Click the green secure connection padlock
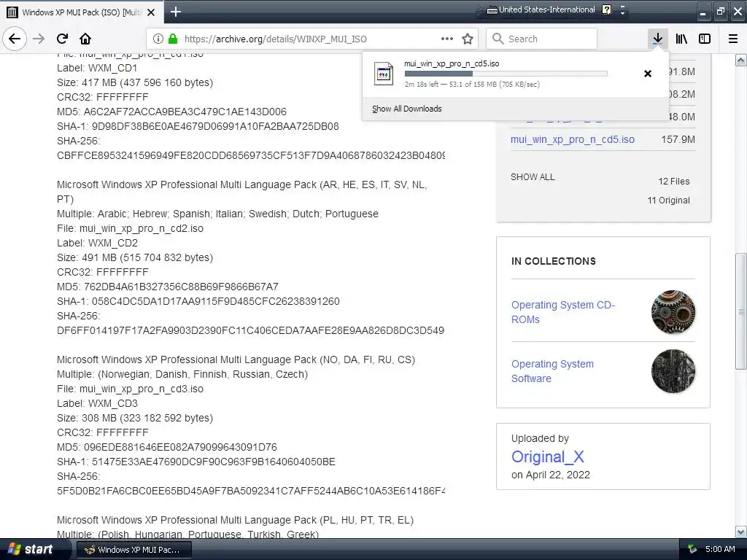This screenshot has width=747, height=560. [173, 39]
